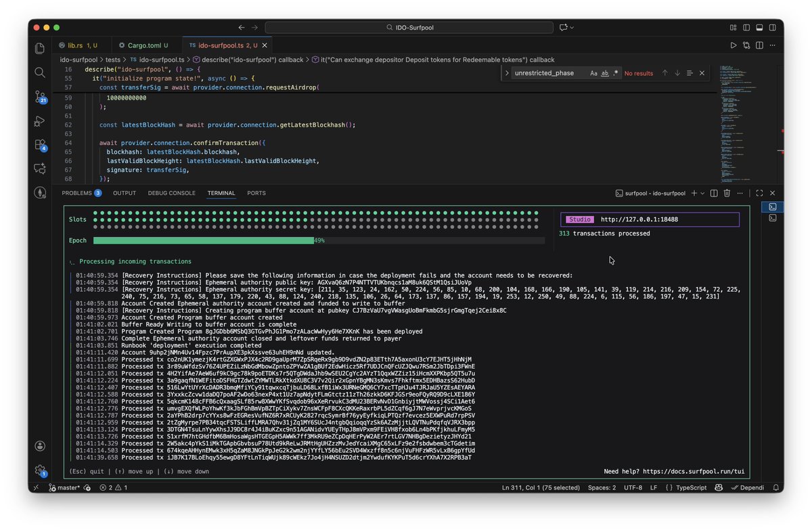Open the Run and Debug view
This screenshot has width=812, height=530.
[x=40, y=121]
